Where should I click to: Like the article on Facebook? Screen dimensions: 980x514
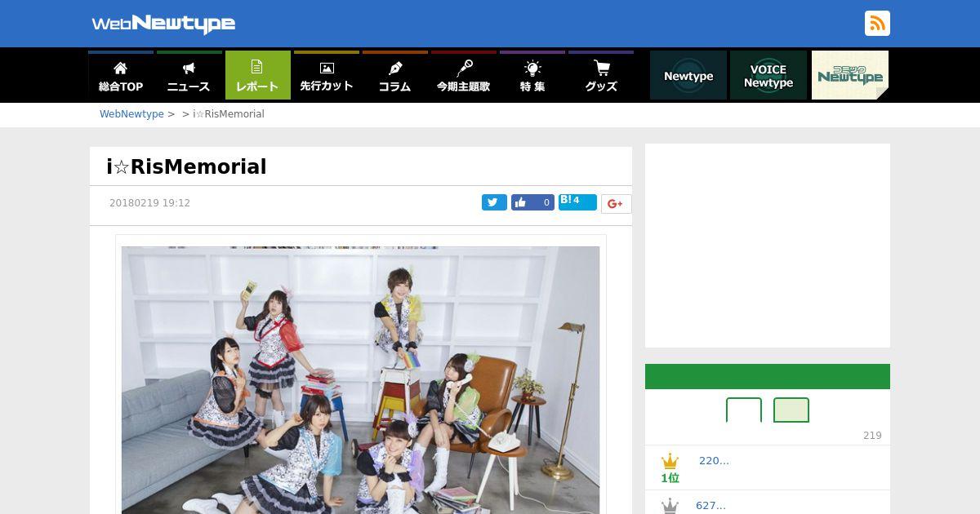point(532,202)
